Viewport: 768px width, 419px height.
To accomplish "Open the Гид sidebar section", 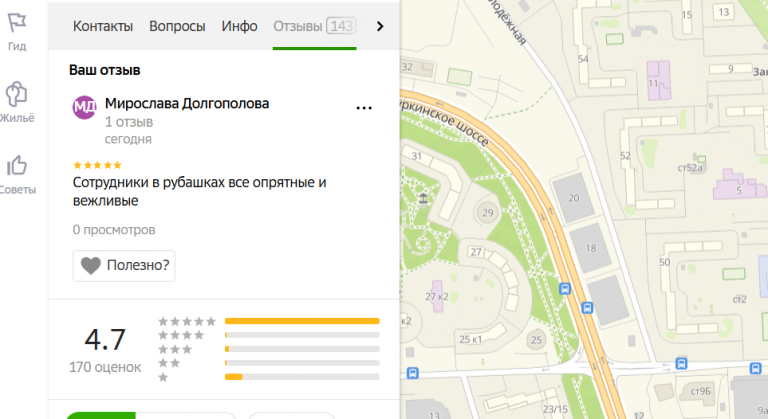I will [x=17, y=32].
